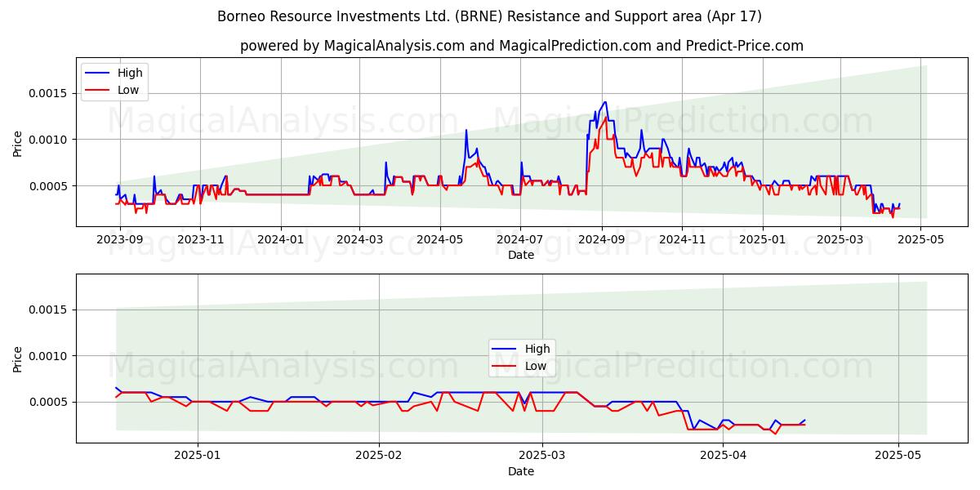The image size is (980, 490).
Task: Click the 'Price' y-axis label of the bottom chart
Action: (18, 359)
